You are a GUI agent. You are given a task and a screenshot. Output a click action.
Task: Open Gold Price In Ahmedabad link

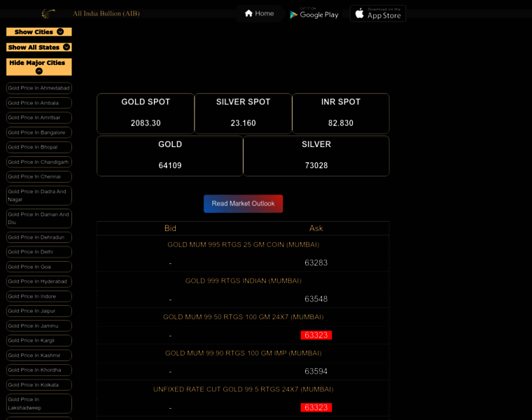pos(39,88)
